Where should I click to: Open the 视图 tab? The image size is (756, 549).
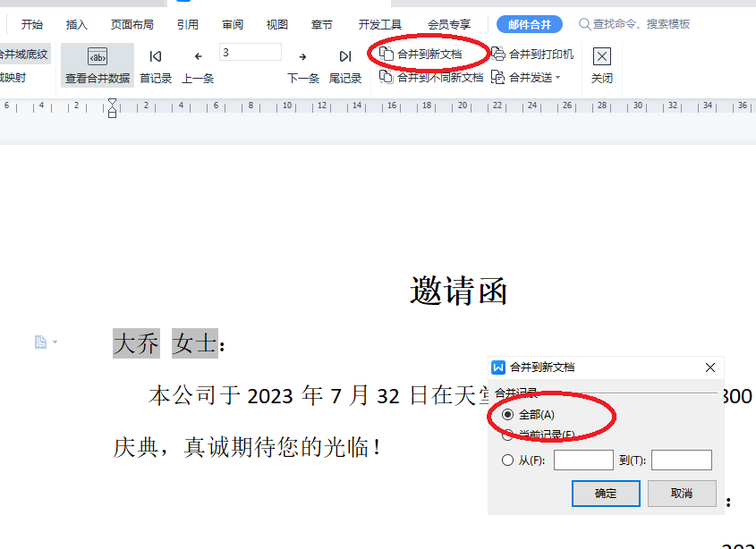pos(276,24)
